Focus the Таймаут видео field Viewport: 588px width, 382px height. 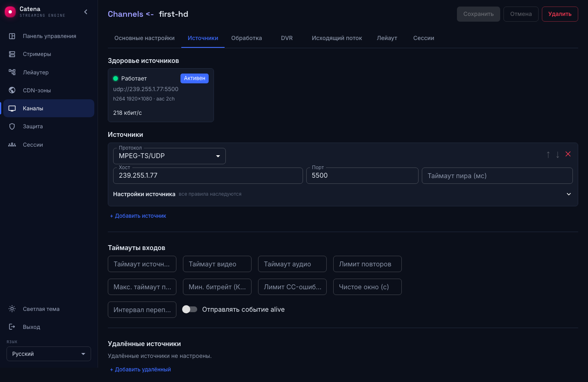pyautogui.click(x=217, y=264)
